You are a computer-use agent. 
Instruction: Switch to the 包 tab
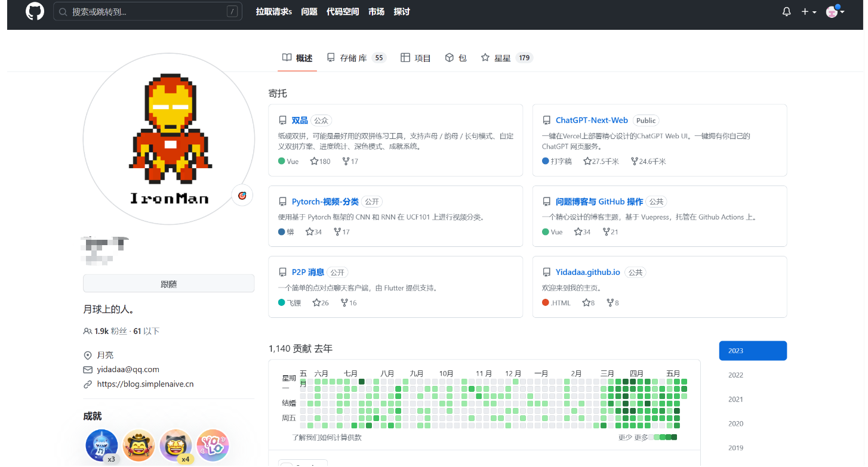coord(455,58)
